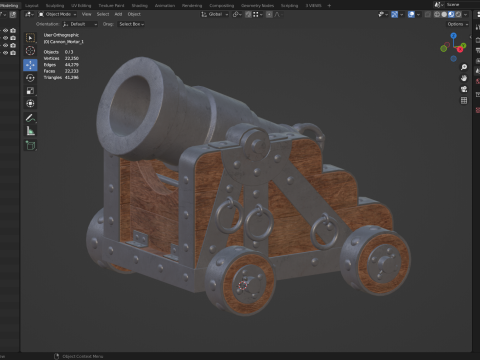Open object type visibility dropdown
Image resolution: width=480 pixels, height=360 pixels.
tap(382, 14)
